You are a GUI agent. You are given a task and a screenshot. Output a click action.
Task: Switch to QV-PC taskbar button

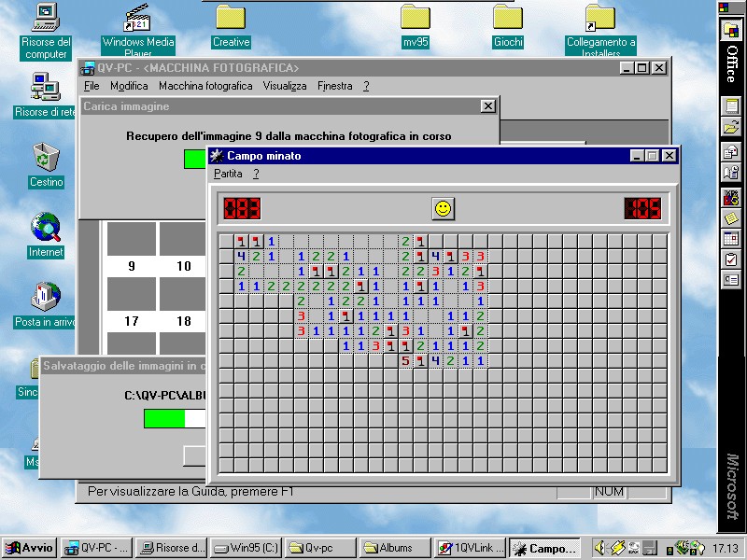pyautogui.click(x=97, y=548)
